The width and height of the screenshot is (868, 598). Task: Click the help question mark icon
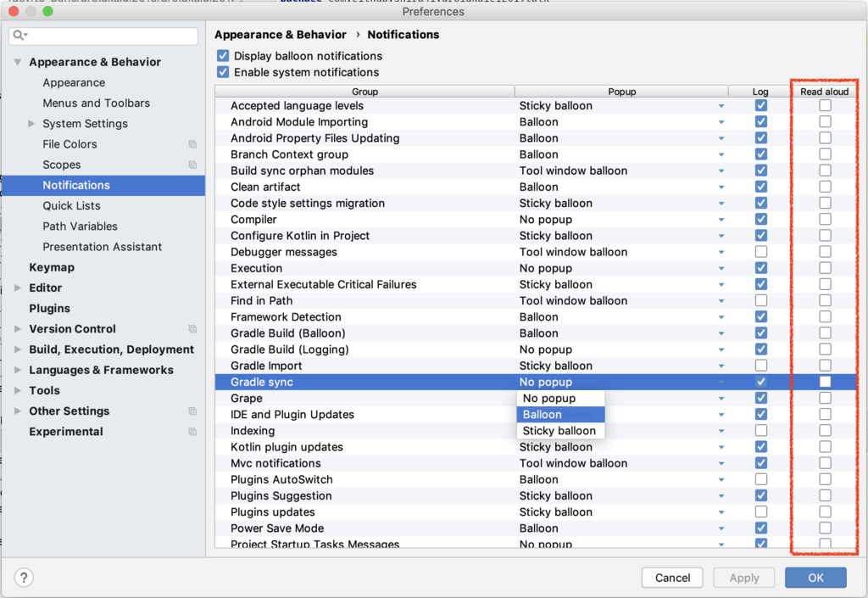coord(24,578)
